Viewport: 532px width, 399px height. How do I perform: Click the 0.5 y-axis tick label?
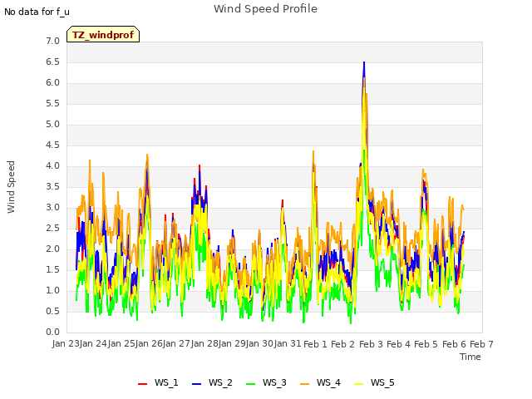[52, 312]
